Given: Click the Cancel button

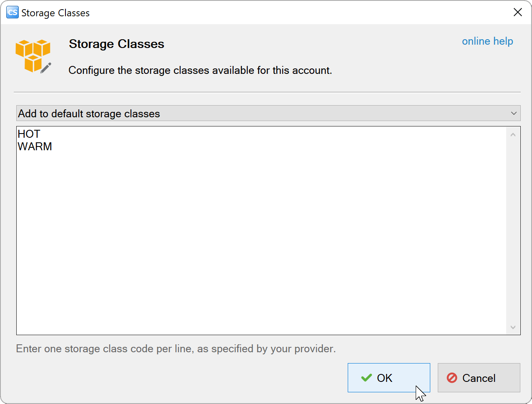Looking at the screenshot, I should tap(479, 378).
